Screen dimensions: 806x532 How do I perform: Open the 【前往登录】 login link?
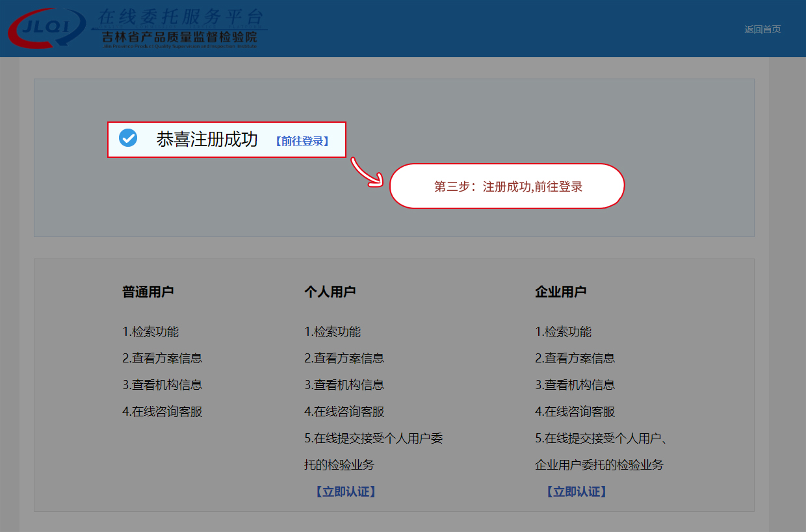(x=302, y=141)
